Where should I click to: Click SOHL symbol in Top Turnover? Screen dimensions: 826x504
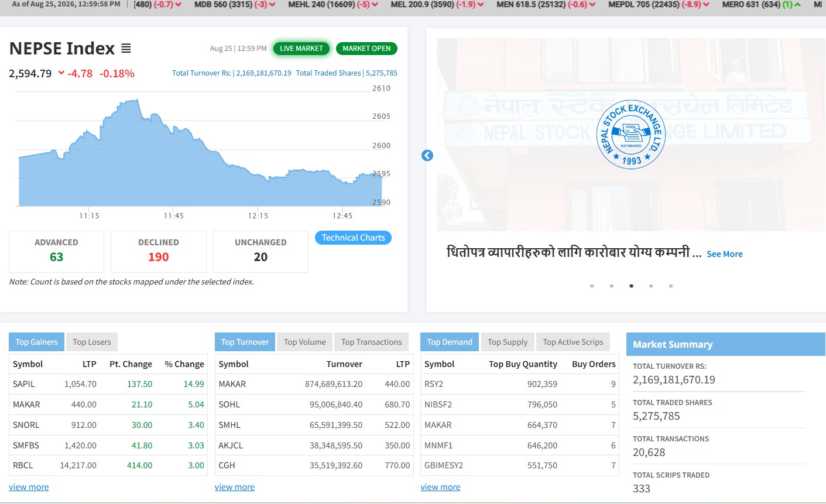coord(229,404)
